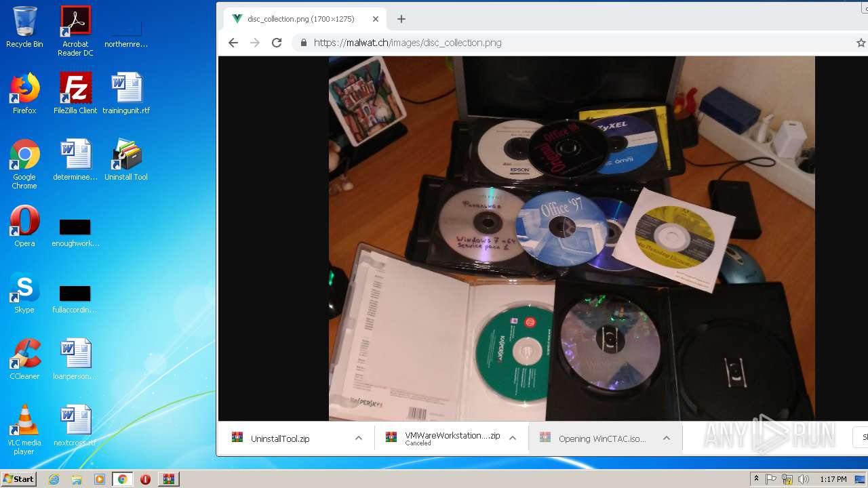Open nextcross.rtf document icon
This screenshot has height=488, width=868.
(75, 426)
